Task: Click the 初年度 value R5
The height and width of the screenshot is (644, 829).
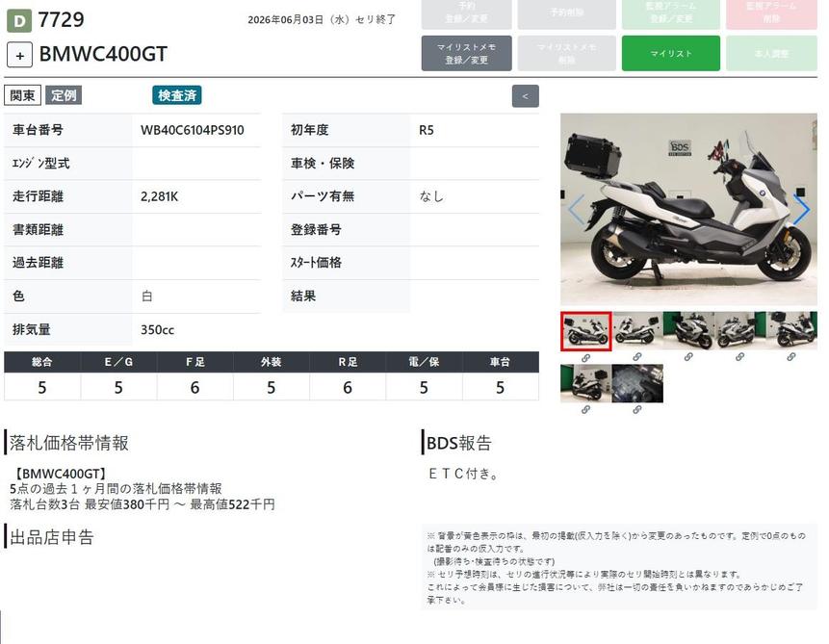Action: pyautogui.click(x=427, y=130)
